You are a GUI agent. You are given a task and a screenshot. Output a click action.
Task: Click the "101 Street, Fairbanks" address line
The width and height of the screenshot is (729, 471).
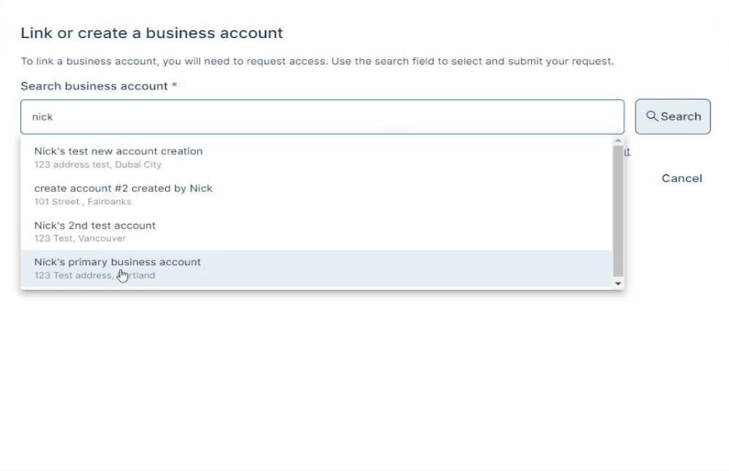tap(82, 202)
